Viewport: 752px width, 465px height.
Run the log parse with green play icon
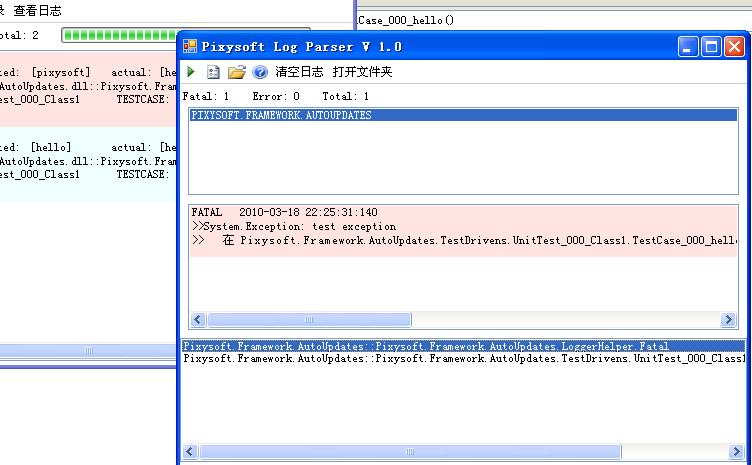click(191, 72)
